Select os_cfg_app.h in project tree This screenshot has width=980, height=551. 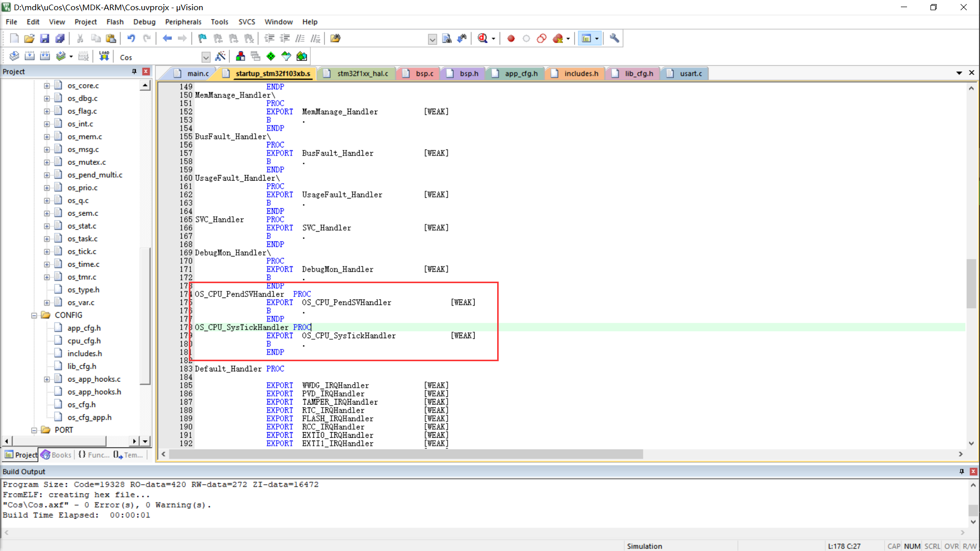click(x=89, y=417)
